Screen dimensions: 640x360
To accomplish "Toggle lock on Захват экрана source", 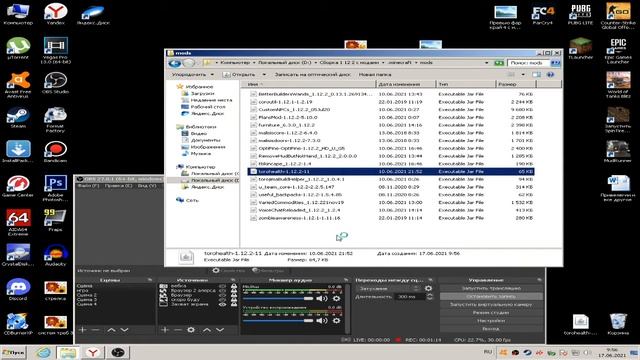I will coord(234,304).
